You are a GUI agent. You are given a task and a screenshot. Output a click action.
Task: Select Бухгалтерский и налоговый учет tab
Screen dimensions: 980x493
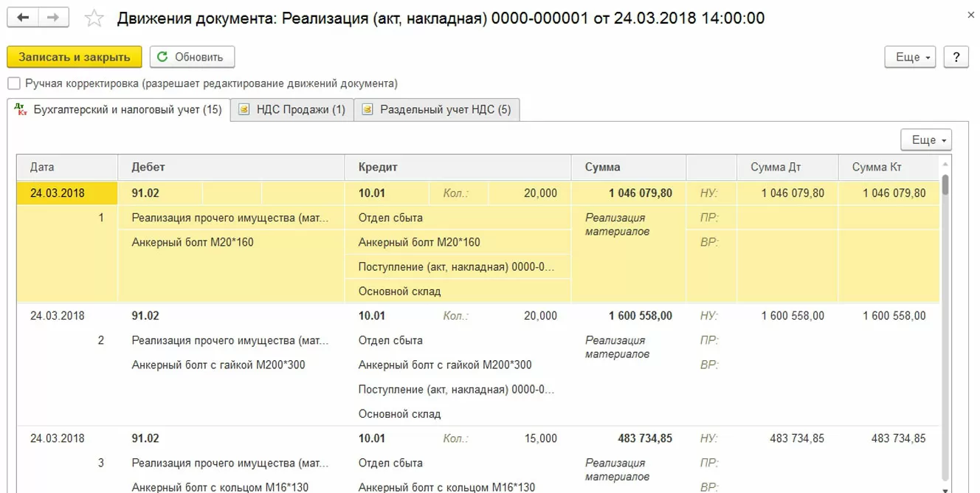click(127, 110)
